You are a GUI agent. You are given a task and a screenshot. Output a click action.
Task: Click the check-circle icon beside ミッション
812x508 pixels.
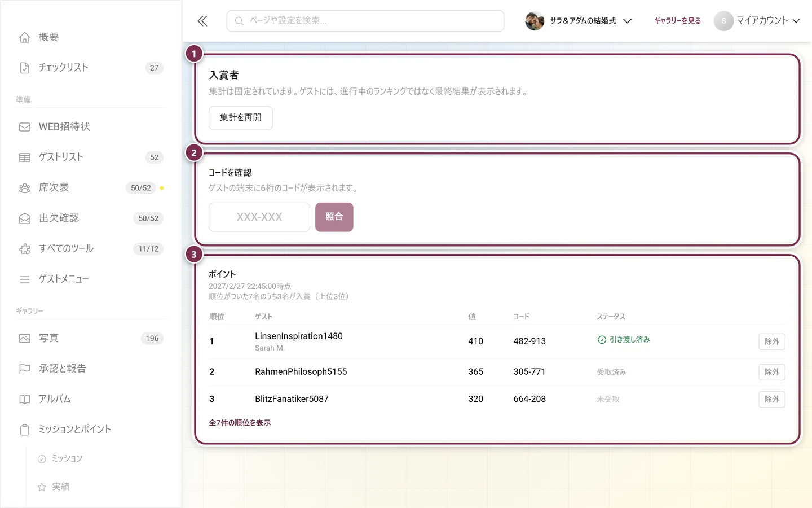click(x=42, y=459)
